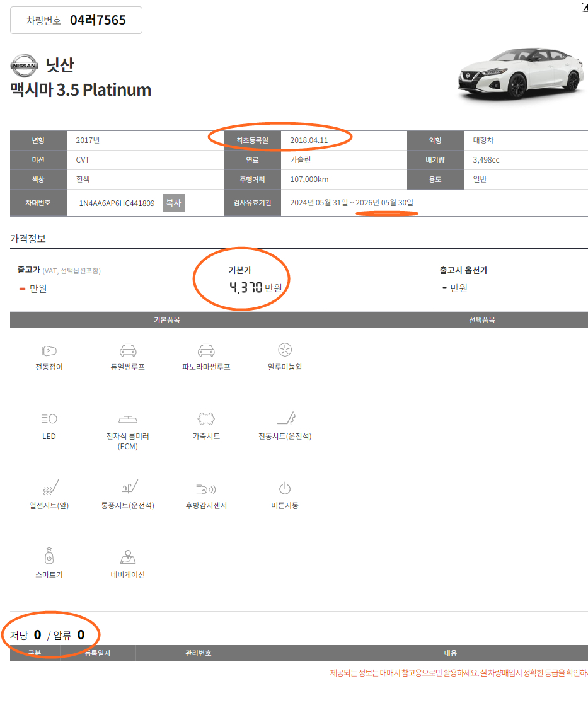588x703 pixels.
Task: Select the 선택품목 column header
Action: (x=481, y=320)
